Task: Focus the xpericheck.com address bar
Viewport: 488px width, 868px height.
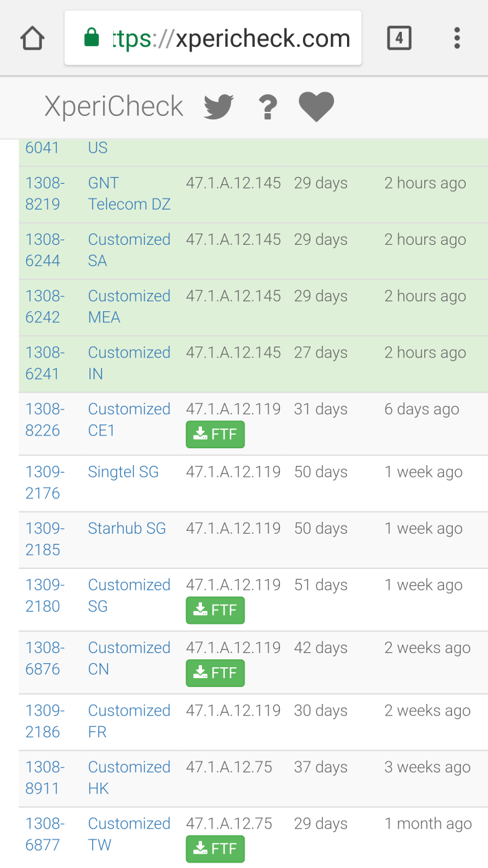Action: 213,38
